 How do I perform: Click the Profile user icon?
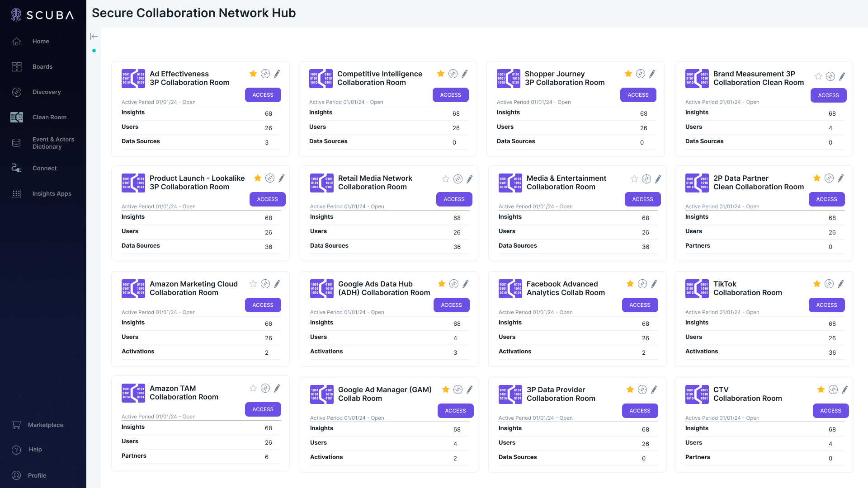(16, 475)
